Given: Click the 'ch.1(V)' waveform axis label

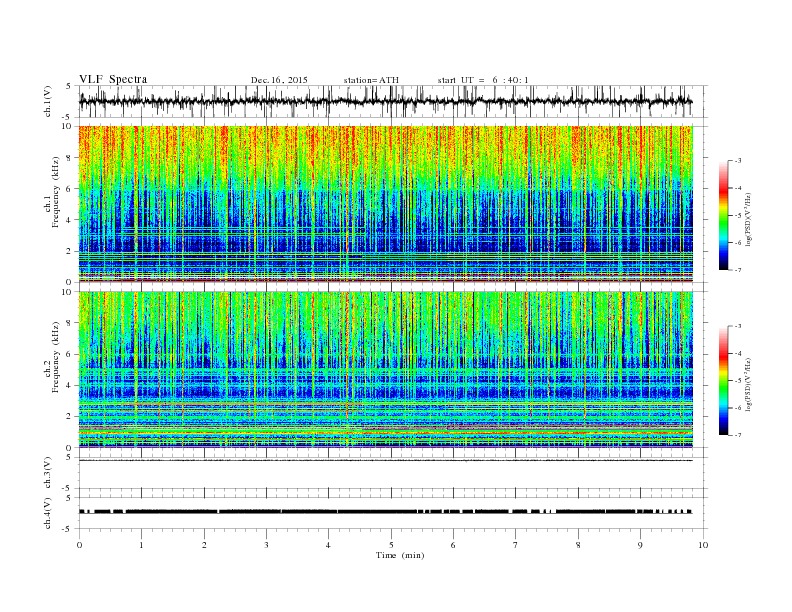Looking at the screenshot, I should 48,101.
